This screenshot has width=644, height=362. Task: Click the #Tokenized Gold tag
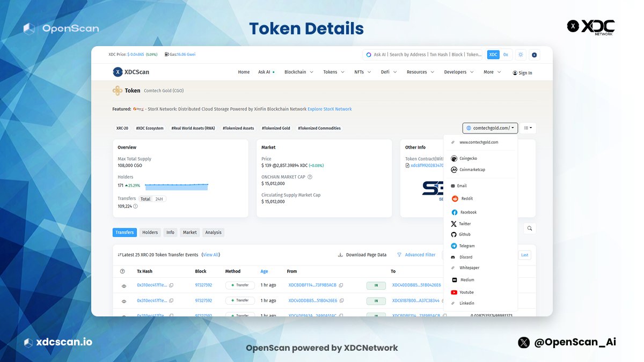click(x=276, y=128)
